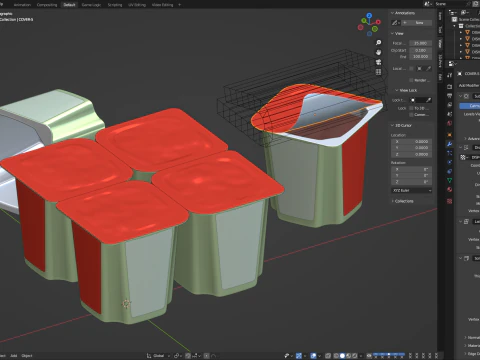Image resolution: width=480 pixels, height=360 pixels.
Task: Open the Output properties tab icon
Action: click(450, 96)
